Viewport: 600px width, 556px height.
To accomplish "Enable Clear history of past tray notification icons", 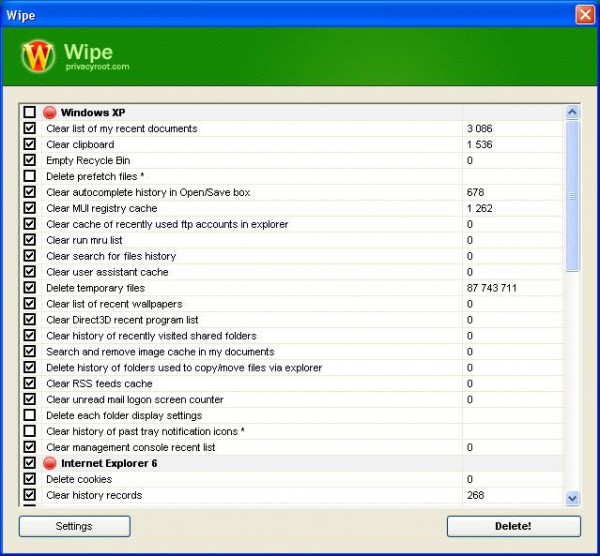I will (x=29, y=431).
